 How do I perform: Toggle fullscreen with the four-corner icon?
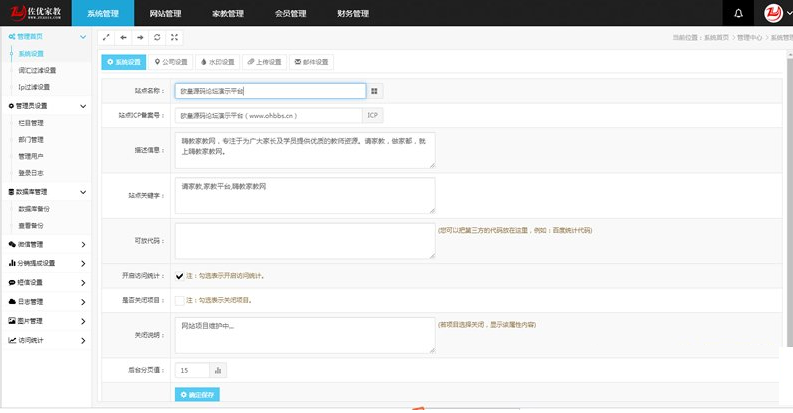coord(174,37)
